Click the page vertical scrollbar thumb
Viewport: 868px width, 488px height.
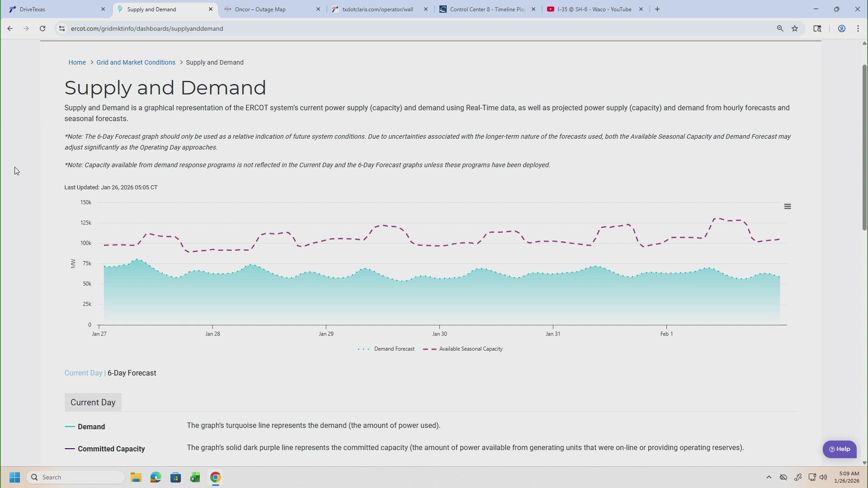tap(864, 147)
